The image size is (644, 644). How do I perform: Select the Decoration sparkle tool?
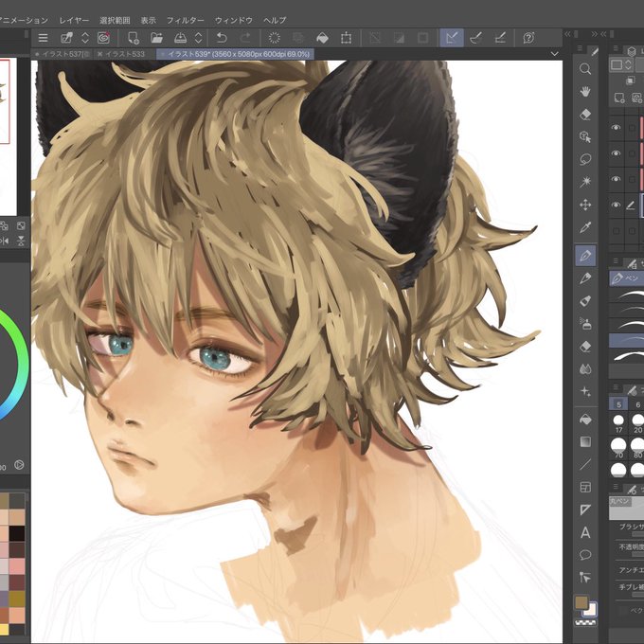(x=585, y=391)
